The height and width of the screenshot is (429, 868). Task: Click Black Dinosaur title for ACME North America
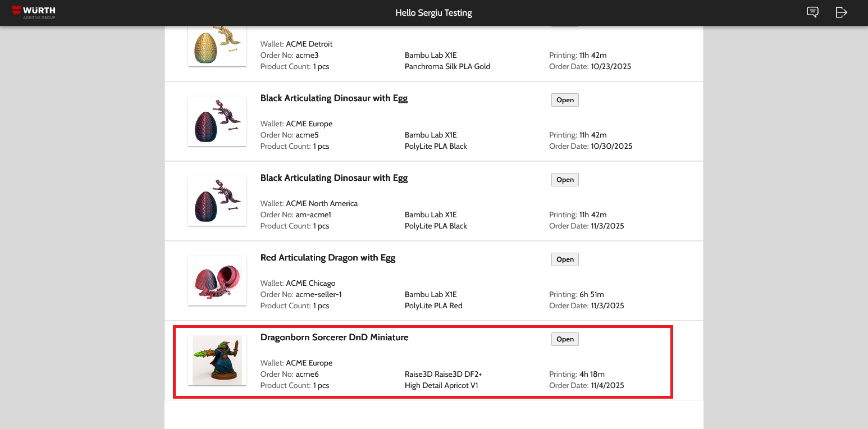[334, 178]
